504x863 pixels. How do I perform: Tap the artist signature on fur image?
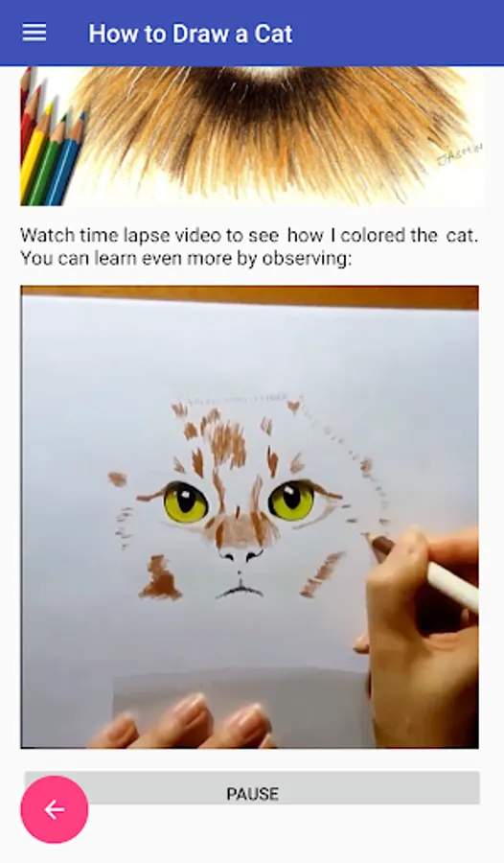[x=459, y=154]
